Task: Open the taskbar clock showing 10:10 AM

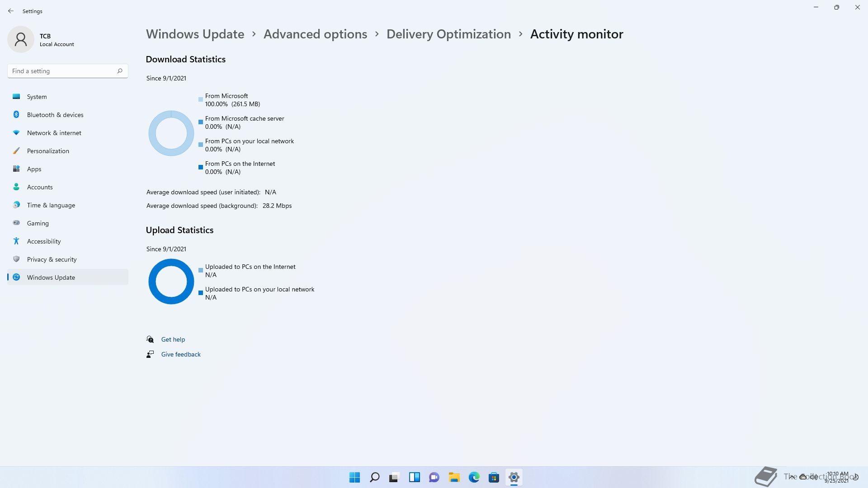Action: tap(837, 477)
